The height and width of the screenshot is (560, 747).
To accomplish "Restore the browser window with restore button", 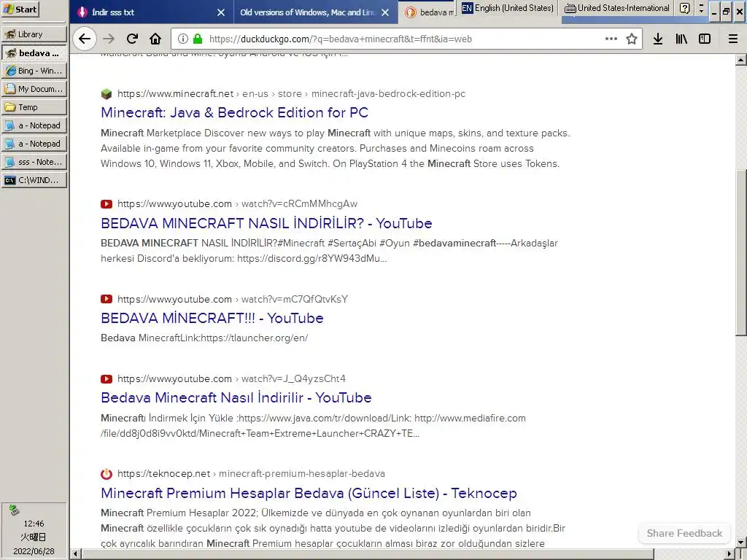I will point(726,12).
